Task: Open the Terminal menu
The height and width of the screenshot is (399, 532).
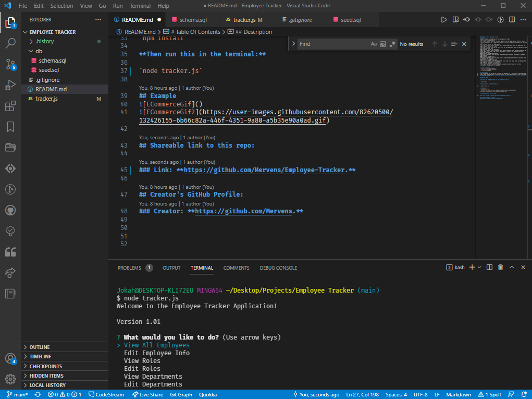Action: (x=140, y=6)
